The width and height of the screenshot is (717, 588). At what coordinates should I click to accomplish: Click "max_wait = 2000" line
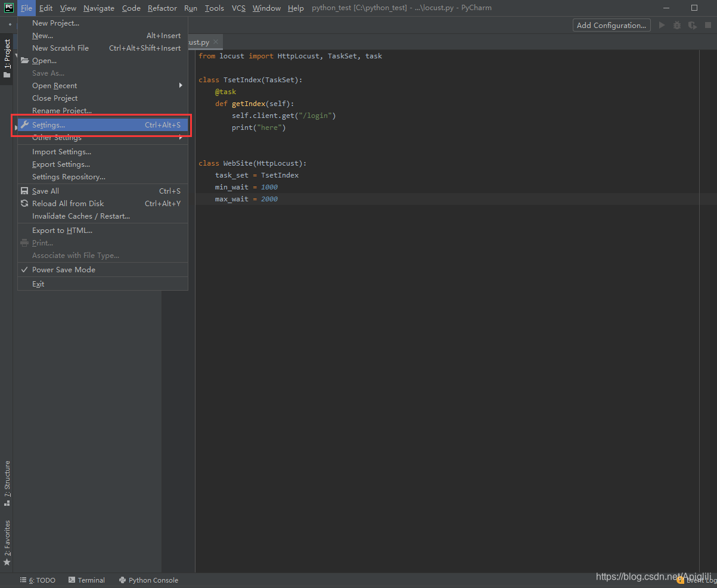(247, 199)
